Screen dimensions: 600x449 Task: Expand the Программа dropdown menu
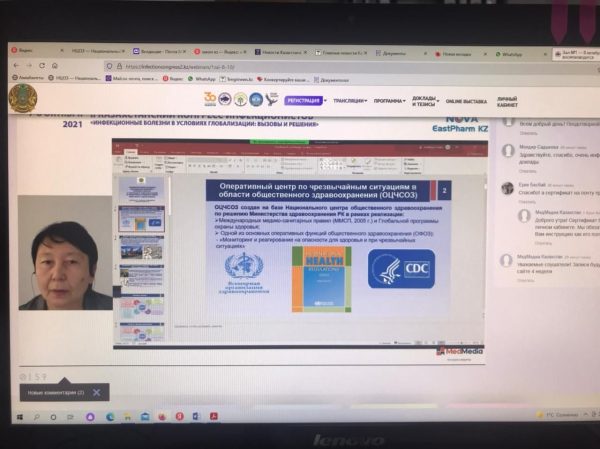(390, 101)
